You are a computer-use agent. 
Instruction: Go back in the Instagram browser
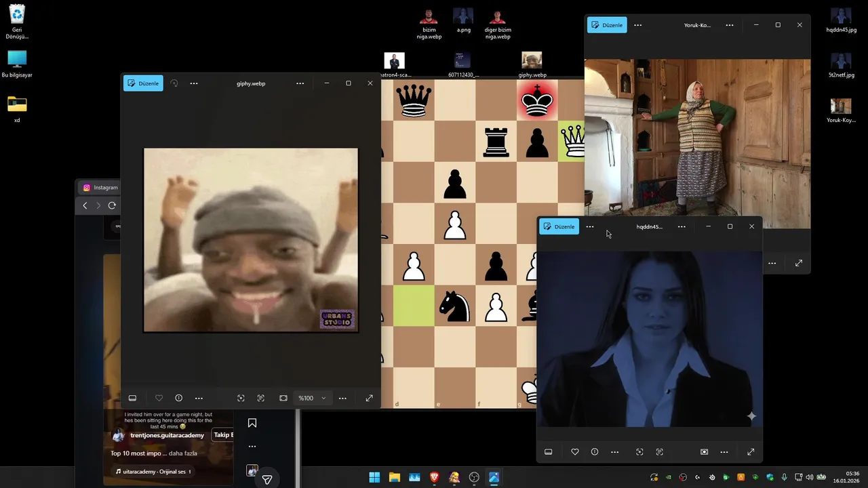click(85, 205)
